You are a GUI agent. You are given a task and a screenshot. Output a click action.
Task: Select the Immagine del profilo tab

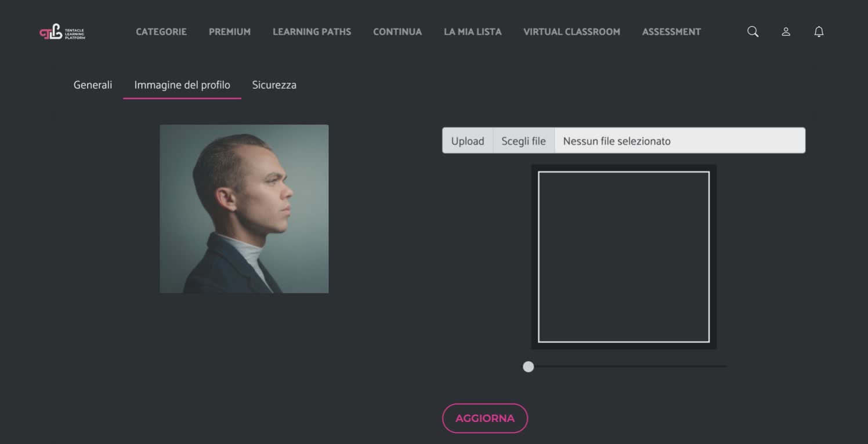(x=182, y=85)
